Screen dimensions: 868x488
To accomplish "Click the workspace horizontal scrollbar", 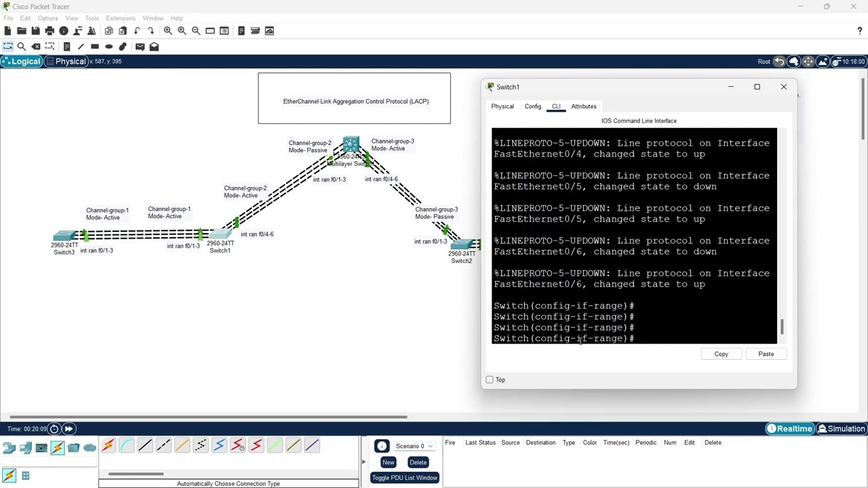I will [x=208, y=417].
